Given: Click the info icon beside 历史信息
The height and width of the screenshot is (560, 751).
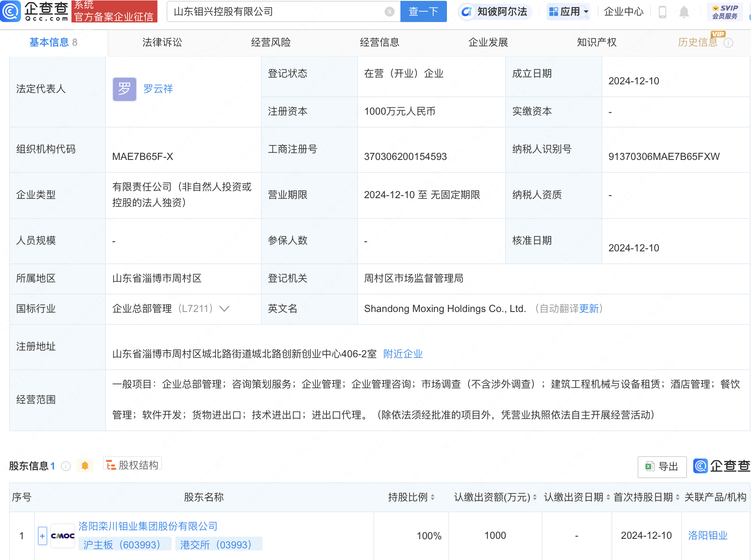Looking at the screenshot, I should pyautogui.click(x=728, y=43).
